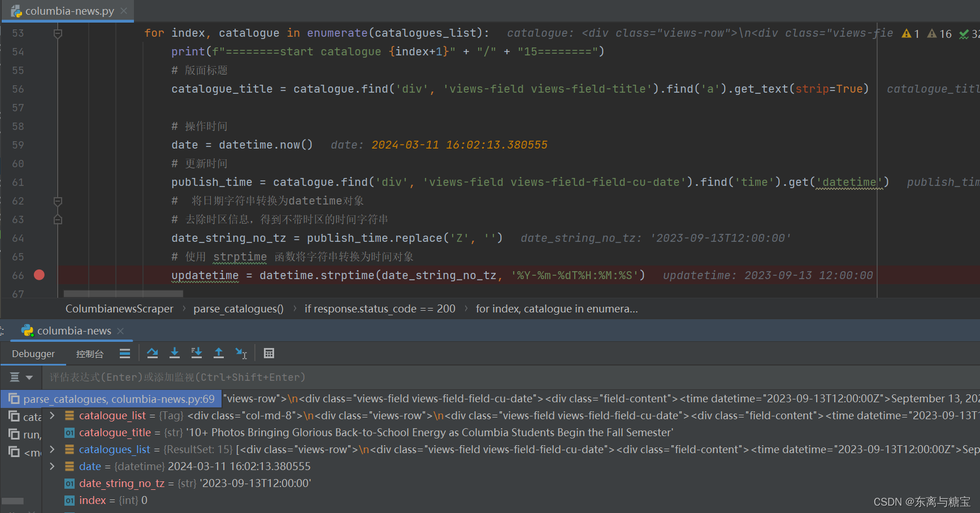
Task: Click inline date value 2024-03-11 16:02:13.380555
Action: [459, 145]
